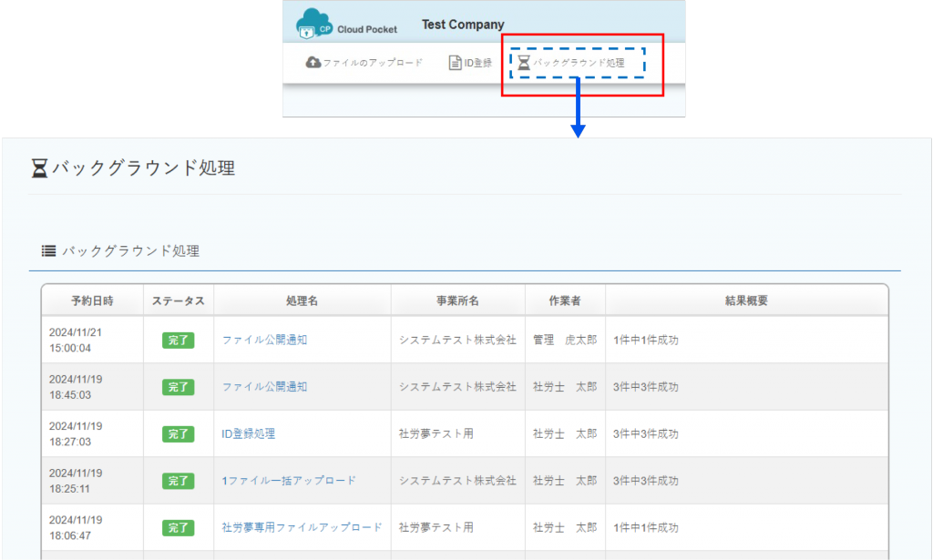Click the 結果概要 column header
The image size is (933, 560).
746,300
